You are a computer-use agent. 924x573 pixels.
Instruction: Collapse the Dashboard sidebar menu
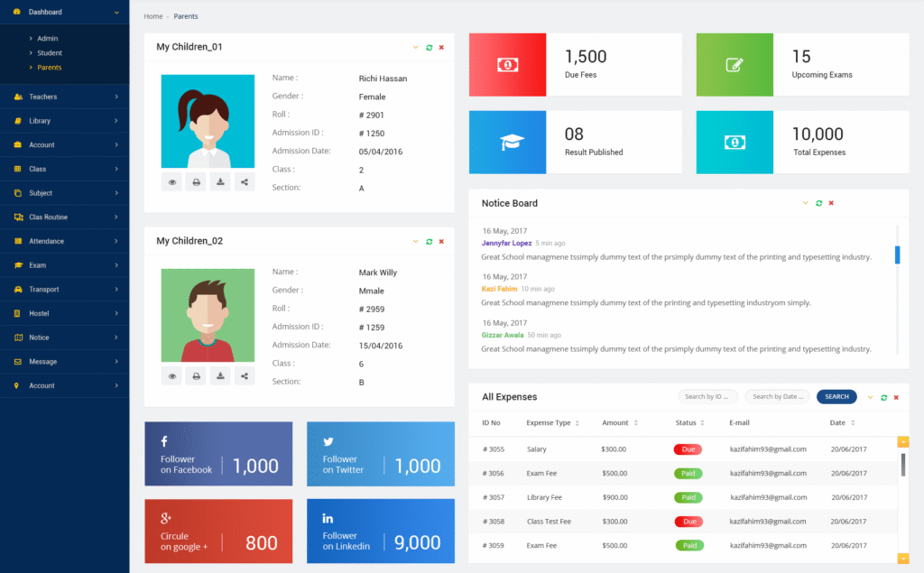(x=116, y=12)
